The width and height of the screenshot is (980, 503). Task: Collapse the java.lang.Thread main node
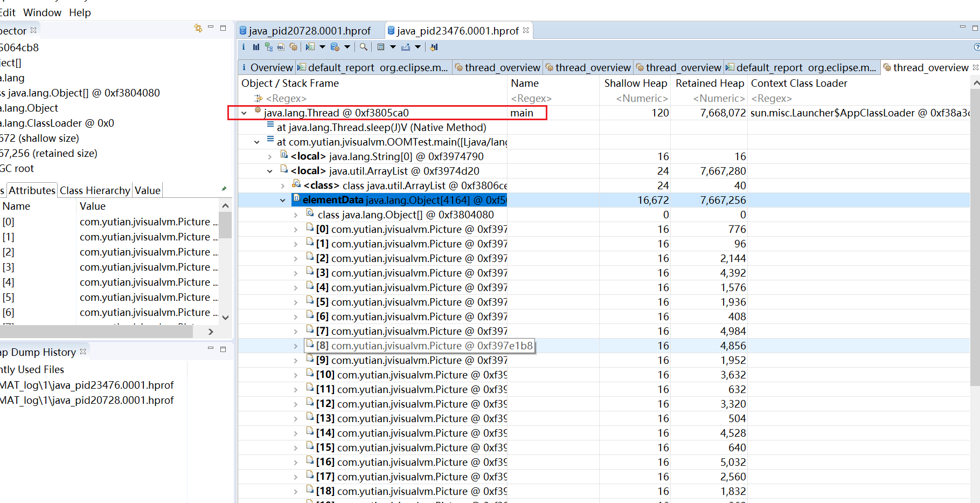coord(244,113)
